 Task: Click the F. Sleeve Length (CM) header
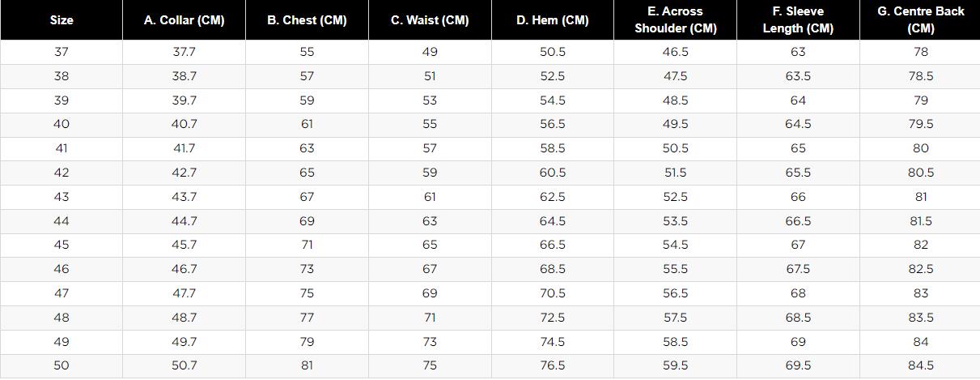(798, 20)
